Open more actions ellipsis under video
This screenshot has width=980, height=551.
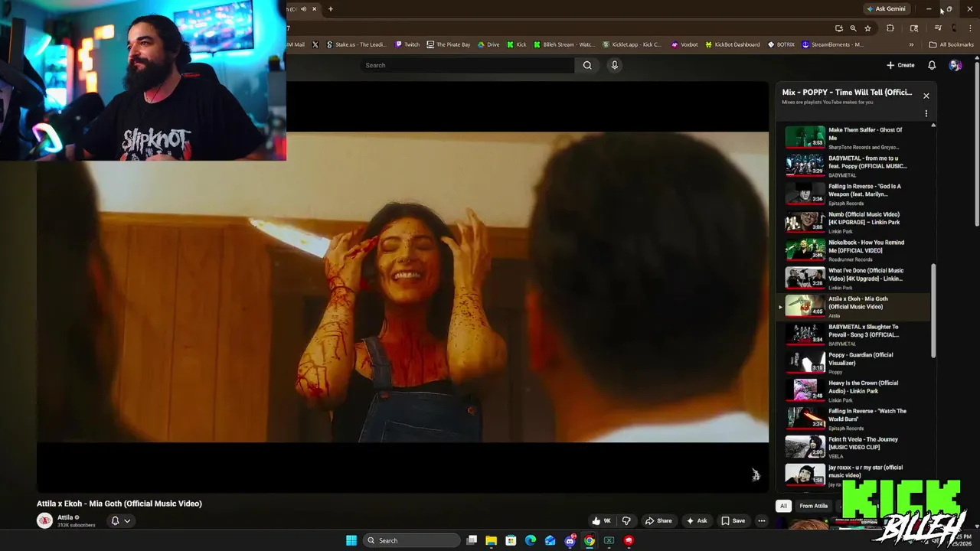tap(761, 521)
